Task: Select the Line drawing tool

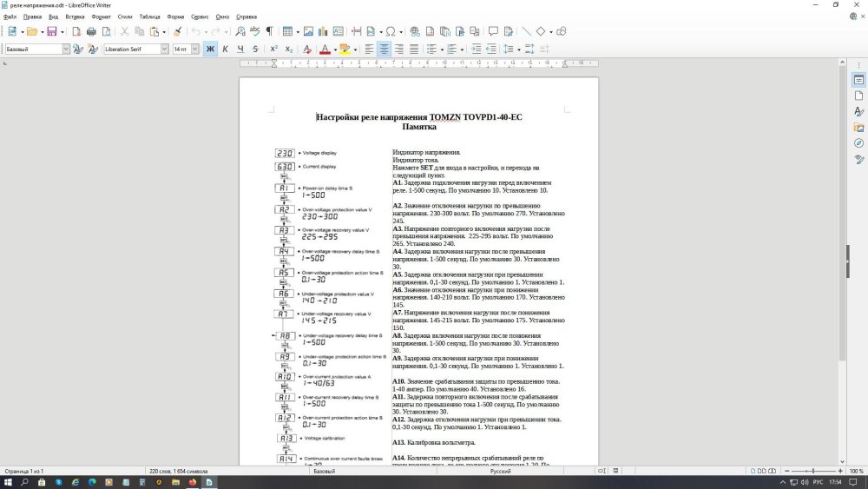Action: (x=526, y=31)
